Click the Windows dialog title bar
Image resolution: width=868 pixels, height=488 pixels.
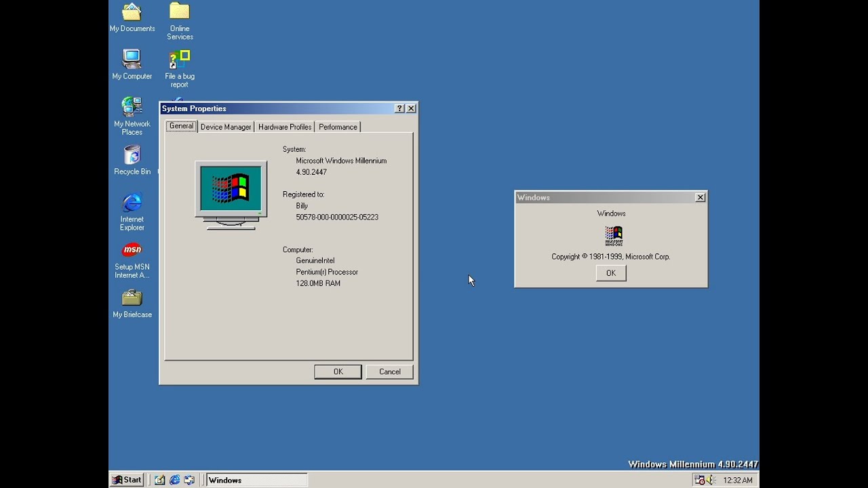(610, 197)
